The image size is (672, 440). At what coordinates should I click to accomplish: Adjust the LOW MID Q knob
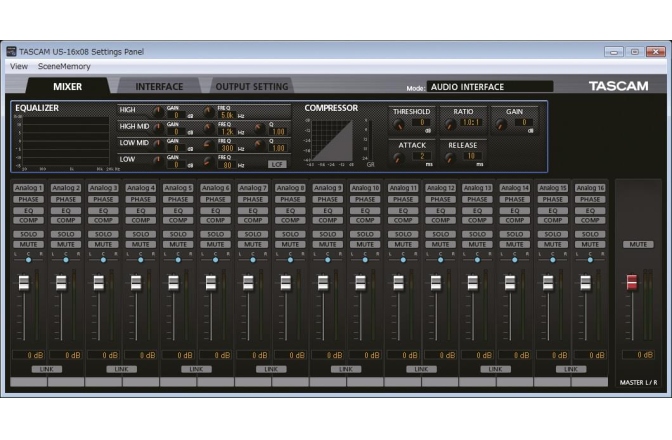(x=259, y=145)
